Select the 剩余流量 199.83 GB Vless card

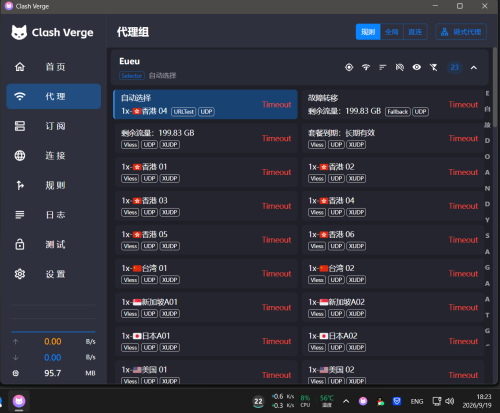coord(206,138)
